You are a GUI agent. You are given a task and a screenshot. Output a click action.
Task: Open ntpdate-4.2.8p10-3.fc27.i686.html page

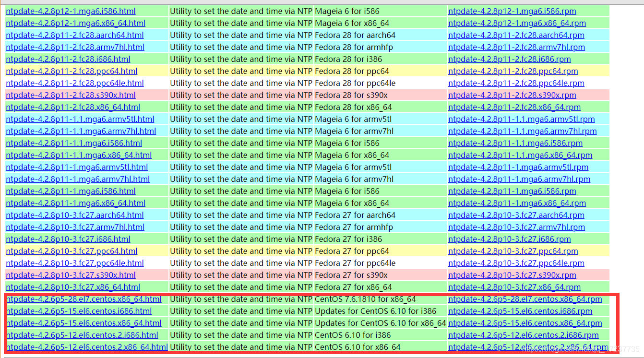pos(68,239)
